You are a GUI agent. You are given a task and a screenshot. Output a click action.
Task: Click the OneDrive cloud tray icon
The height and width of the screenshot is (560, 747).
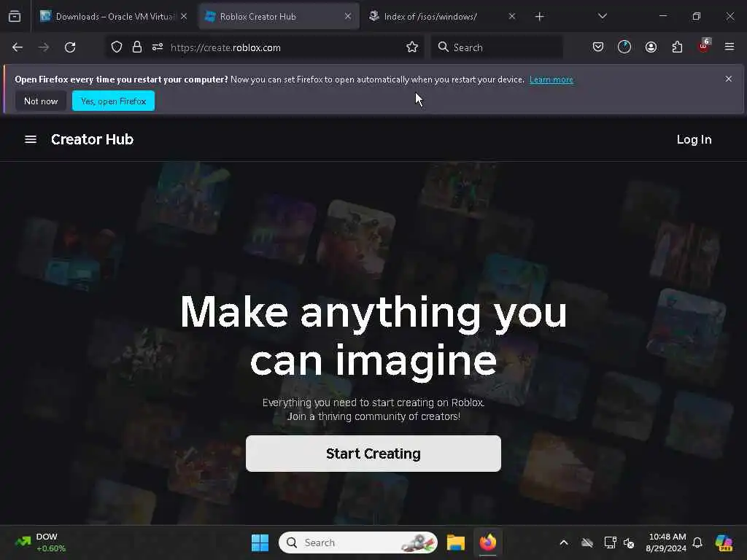click(x=587, y=542)
